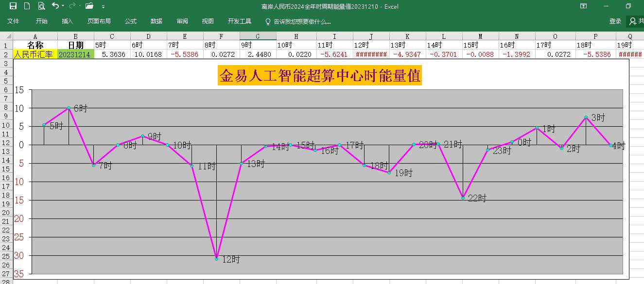
Task: Select cell with value -5.6241
Action: pos(335,54)
